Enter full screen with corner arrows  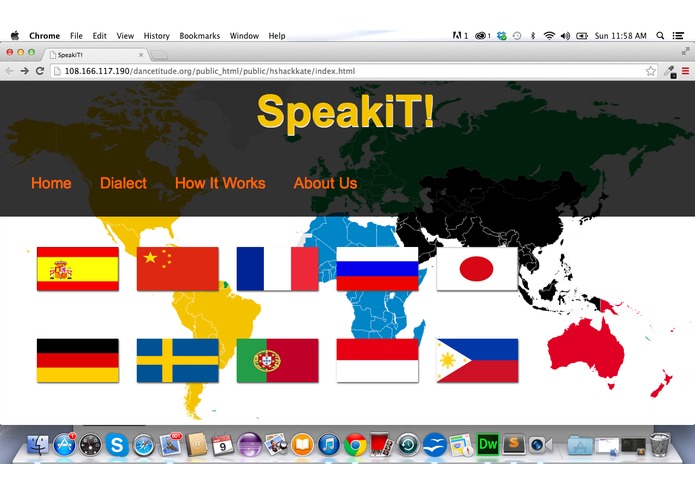[685, 52]
